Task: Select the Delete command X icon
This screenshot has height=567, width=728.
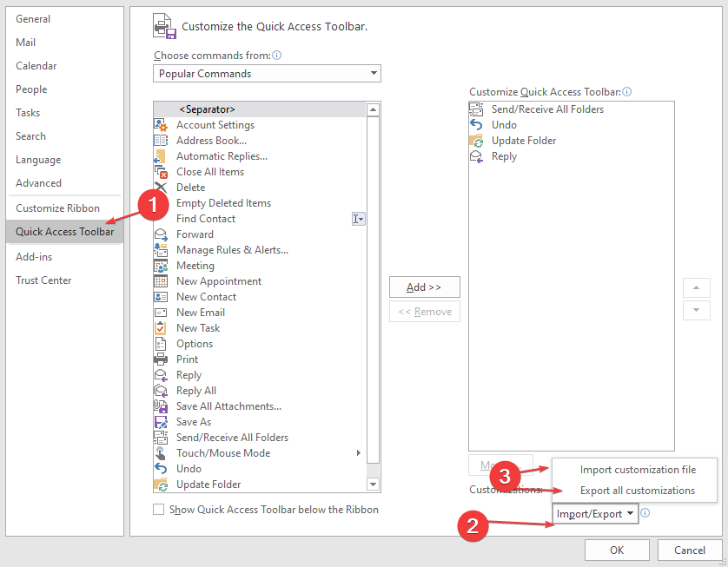Action: (160, 188)
